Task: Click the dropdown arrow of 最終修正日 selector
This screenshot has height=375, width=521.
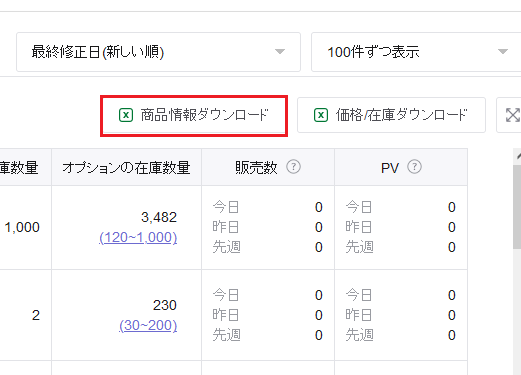Action: click(280, 52)
